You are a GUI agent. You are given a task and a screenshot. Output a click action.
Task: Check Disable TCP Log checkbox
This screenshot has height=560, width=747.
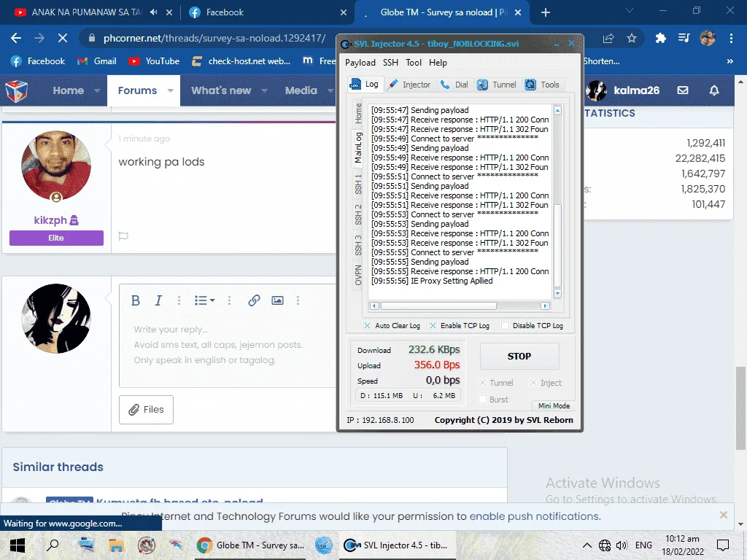click(x=505, y=326)
